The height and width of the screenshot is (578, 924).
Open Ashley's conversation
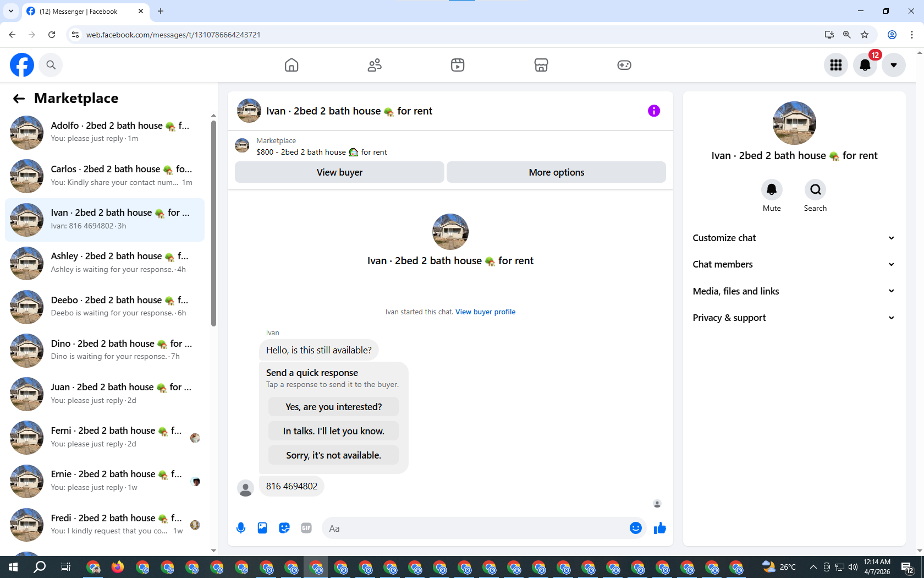click(x=105, y=263)
